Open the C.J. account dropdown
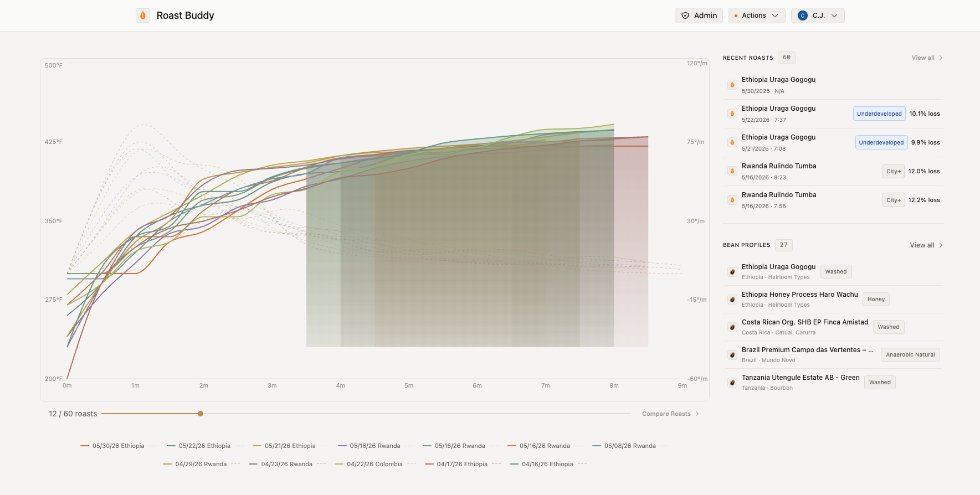 (x=818, y=16)
